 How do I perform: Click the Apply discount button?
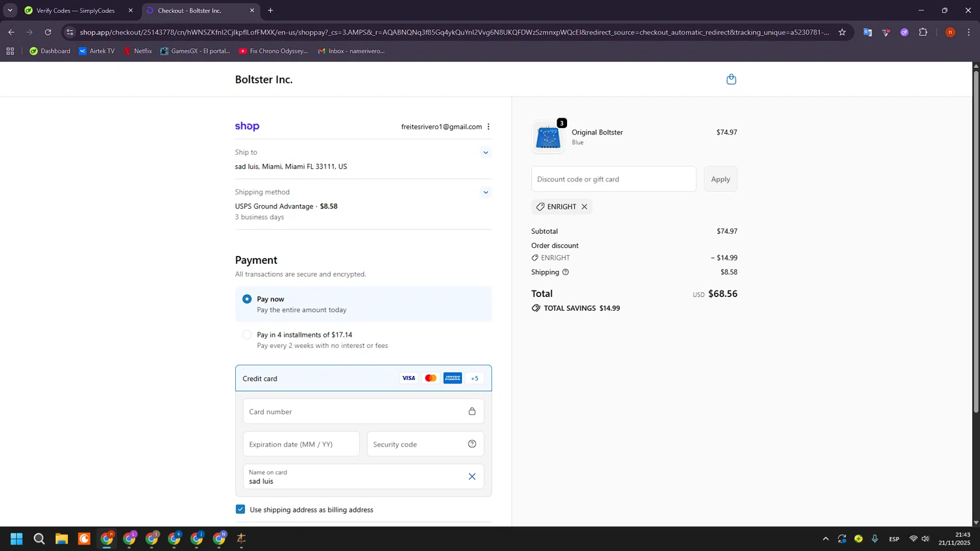720,179
